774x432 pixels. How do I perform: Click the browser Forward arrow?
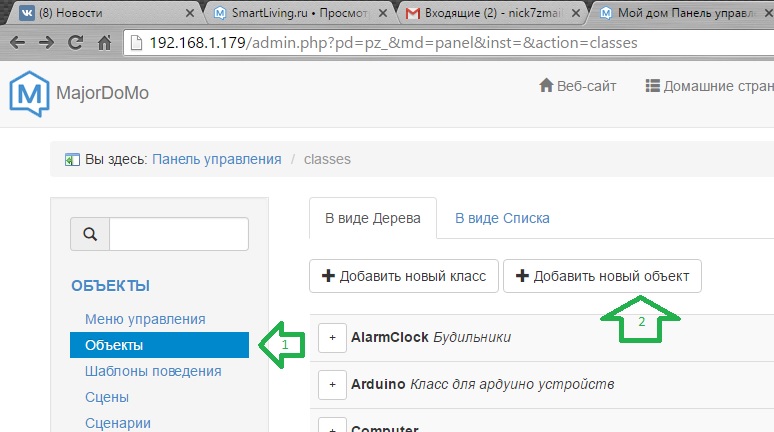pyautogui.click(x=46, y=43)
